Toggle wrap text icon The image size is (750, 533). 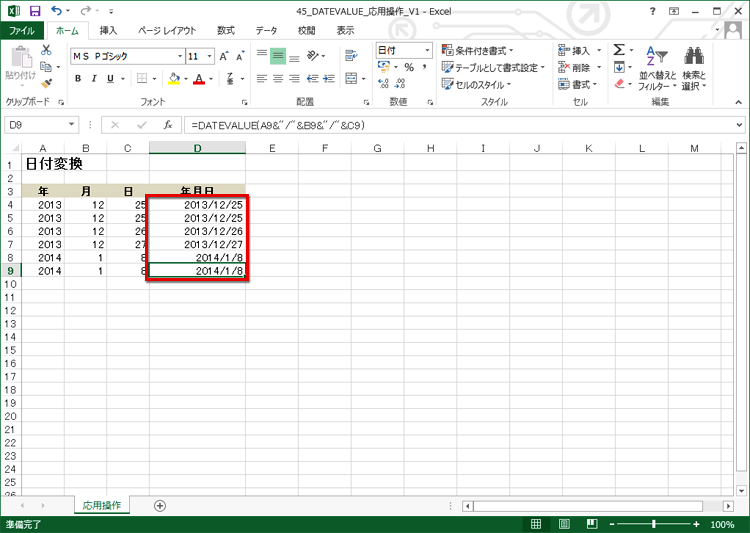pyautogui.click(x=351, y=56)
